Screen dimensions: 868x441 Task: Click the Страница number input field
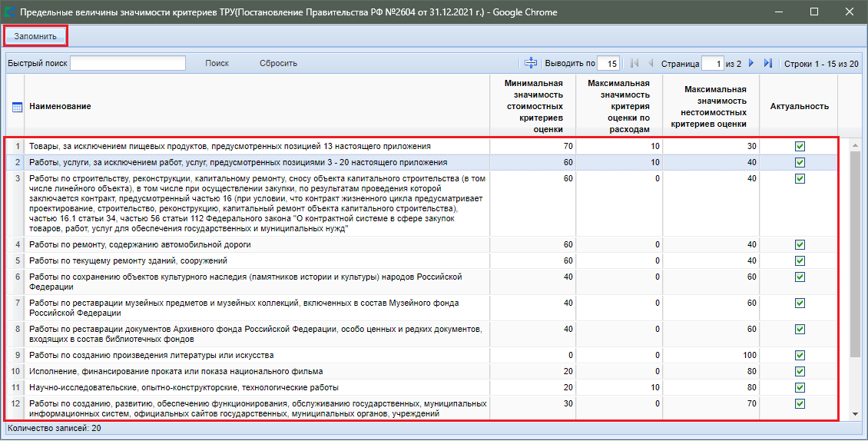coord(712,64)
